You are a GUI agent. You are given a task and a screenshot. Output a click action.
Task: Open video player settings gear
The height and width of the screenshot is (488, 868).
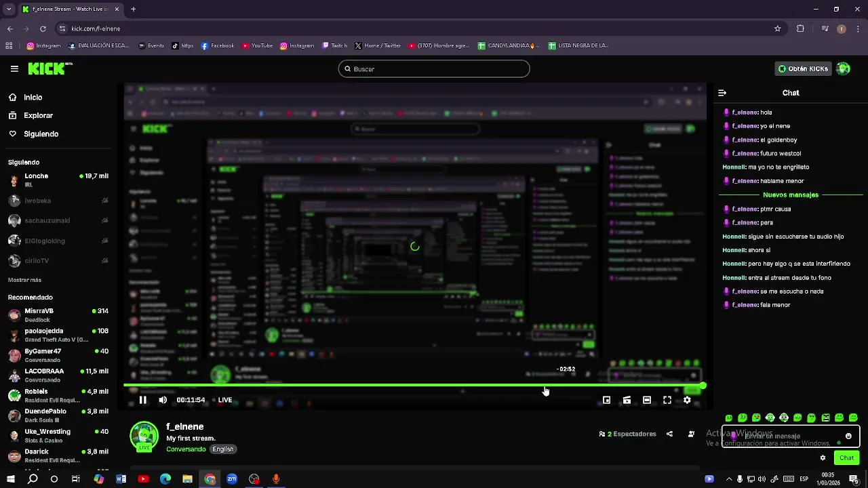tap(687, 400)
